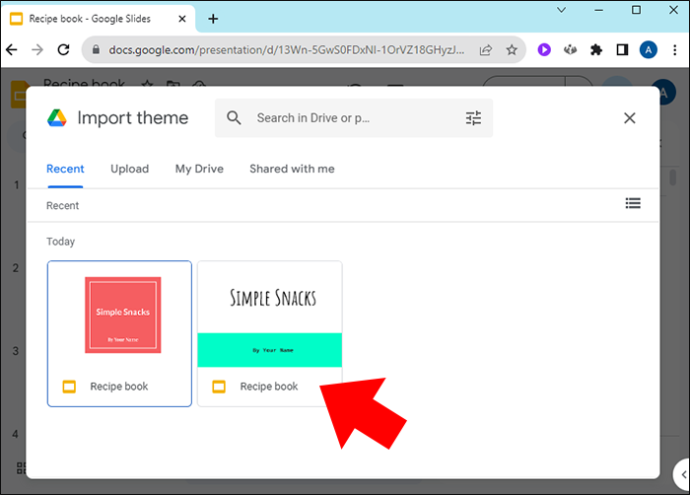Open advanced search filter options
The width and height of the screenshot is (690, 495).
tap(473, 118)
